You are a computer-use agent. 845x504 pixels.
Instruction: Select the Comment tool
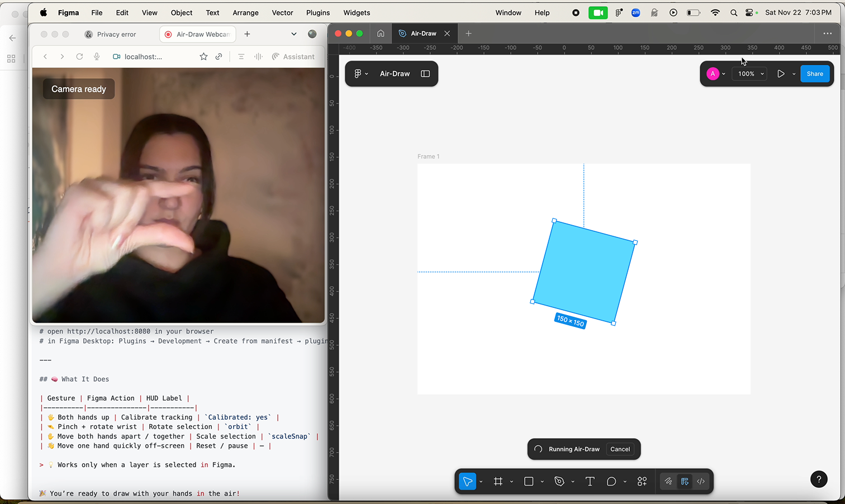(611, 481)
